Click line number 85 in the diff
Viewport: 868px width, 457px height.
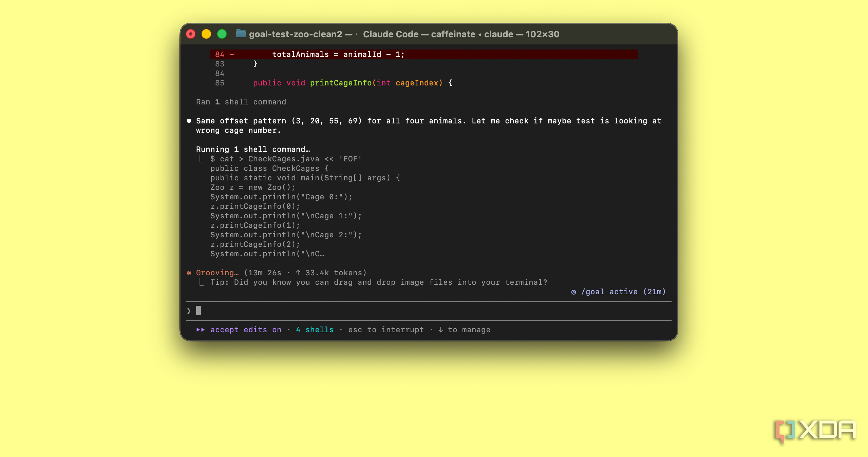click(220, 83)
